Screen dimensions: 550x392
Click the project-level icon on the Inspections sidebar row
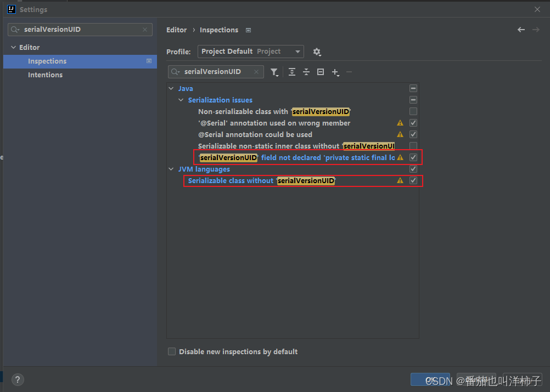point(149,61)
